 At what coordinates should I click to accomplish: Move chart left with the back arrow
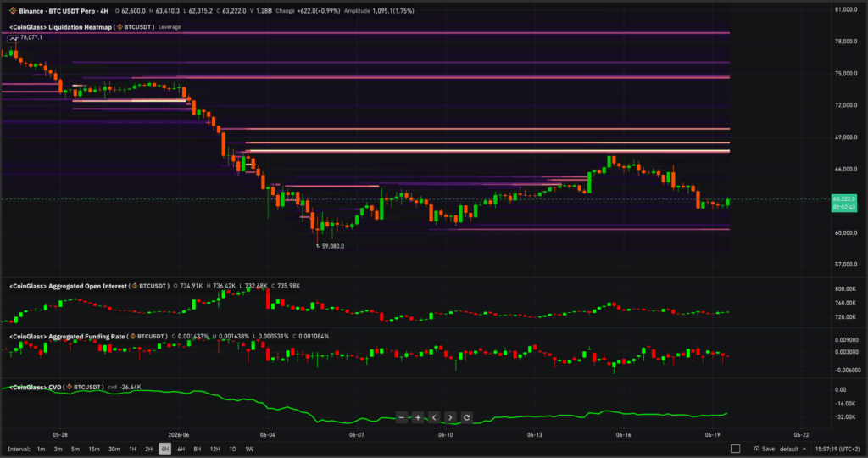coord(434,417)
